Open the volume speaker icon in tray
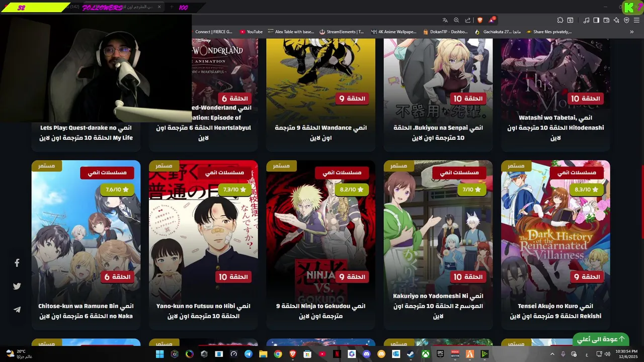The height and width of the screenshot is (362, 644). point(607,354)
